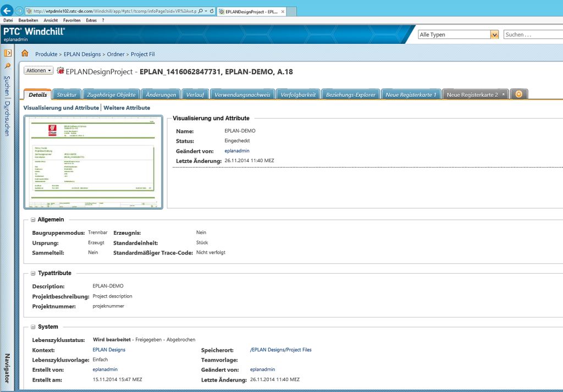The width and height of the screenshot is (563, 392).
Task: Open the Datei menu
Action: pyautogui.click(x=8, y=20)
